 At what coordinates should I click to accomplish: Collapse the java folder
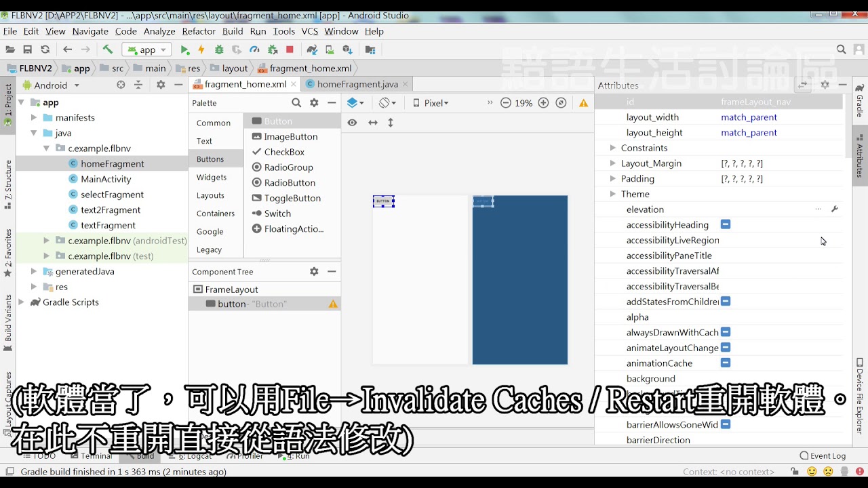(x=33, y=133)
